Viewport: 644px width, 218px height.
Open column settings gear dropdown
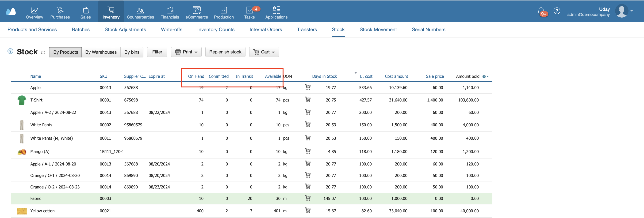click(x=486, y=77)
